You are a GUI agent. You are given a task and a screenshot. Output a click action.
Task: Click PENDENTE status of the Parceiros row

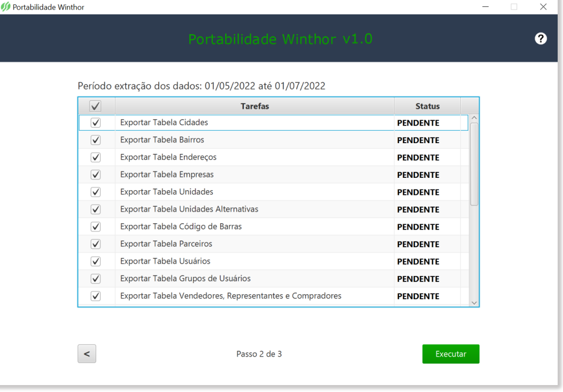coord(418,244)
